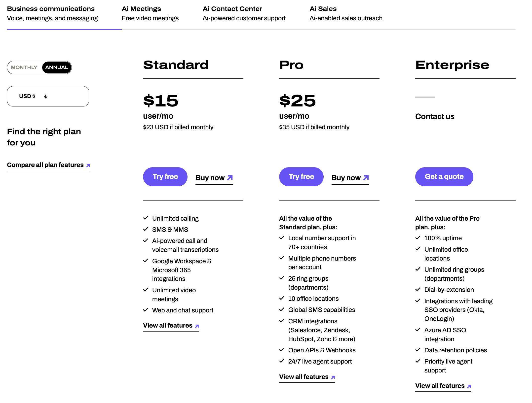Click the arrow icon on Pro View all features
The height and width of the screenshot is (403, 532).
[x=333, y=377]
